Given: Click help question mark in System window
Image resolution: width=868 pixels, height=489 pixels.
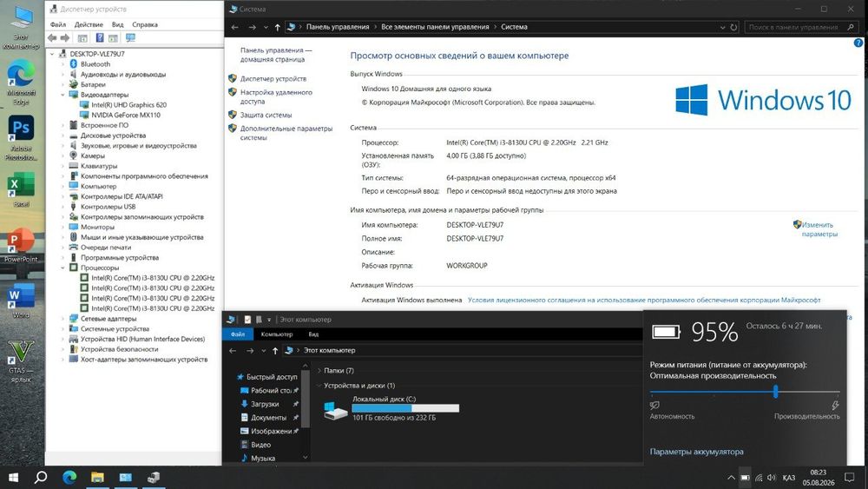Looking at the screenshot, I should [858, 43].
